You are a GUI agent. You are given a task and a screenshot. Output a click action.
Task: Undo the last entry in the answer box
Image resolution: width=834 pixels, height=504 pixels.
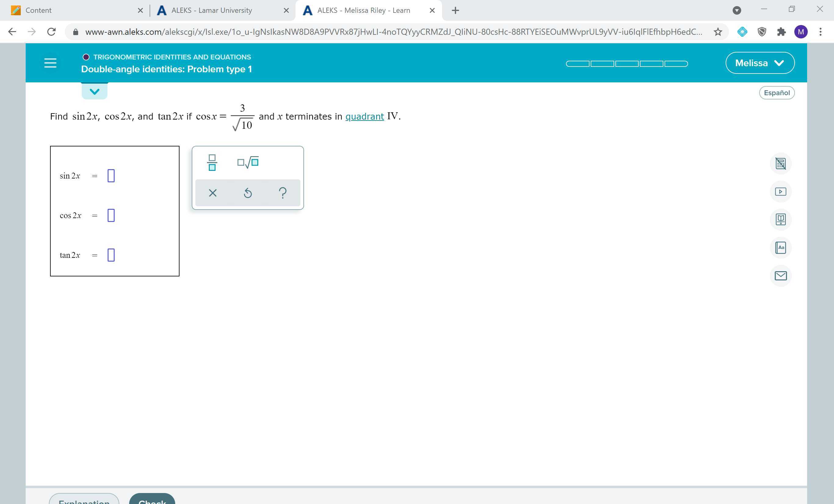(x=248, y=193)
